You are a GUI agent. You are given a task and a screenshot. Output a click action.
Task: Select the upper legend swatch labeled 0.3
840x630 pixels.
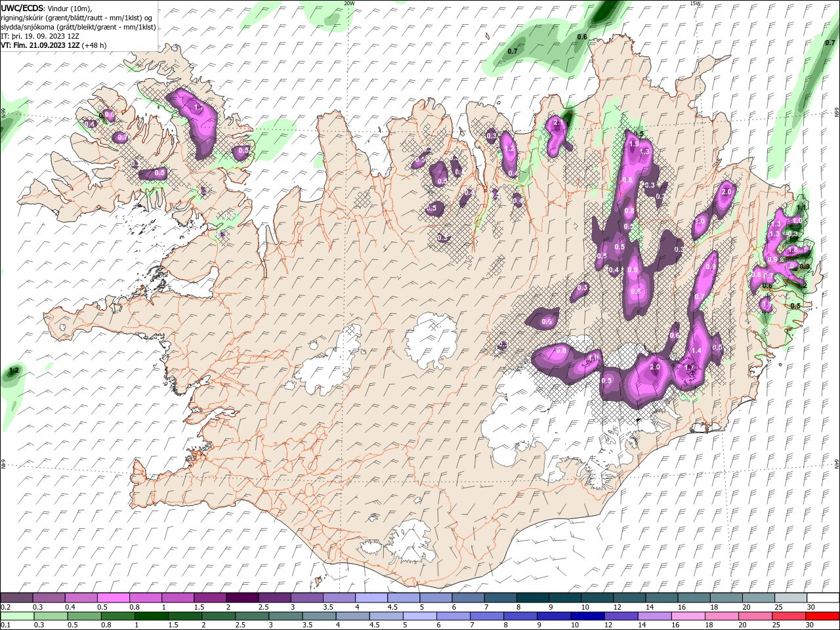tap(49, 598)
